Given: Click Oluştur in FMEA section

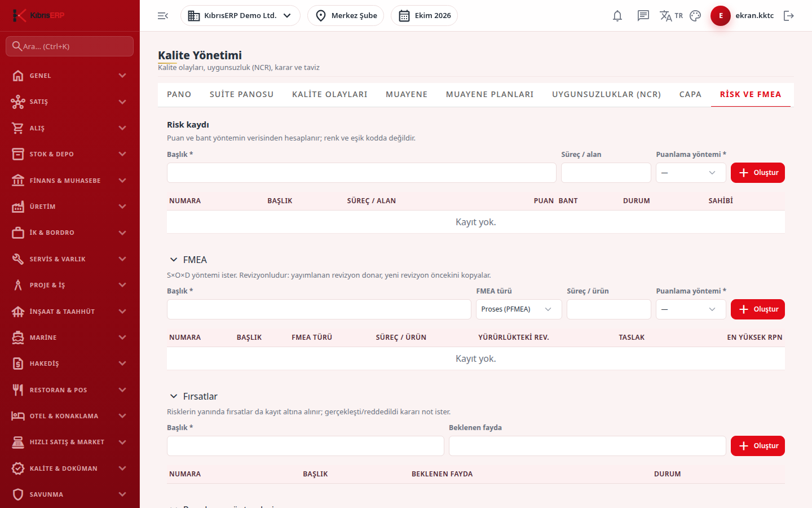Looking at the screenshot, I should point(758,309).
